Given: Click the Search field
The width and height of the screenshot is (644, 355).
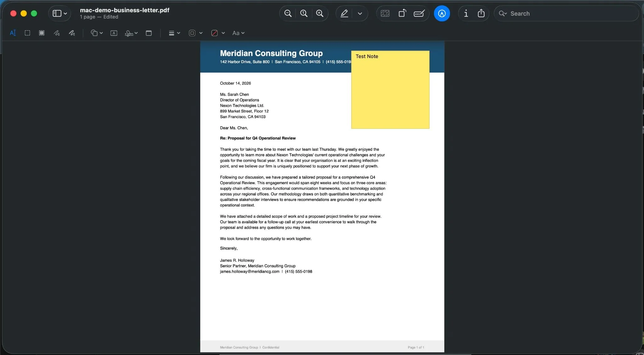Looking at the screenshot, I should [566, 14].
